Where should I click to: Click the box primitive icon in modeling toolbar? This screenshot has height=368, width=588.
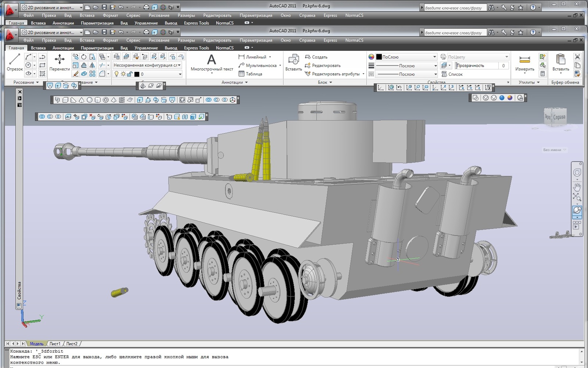[x=65, y=100]
